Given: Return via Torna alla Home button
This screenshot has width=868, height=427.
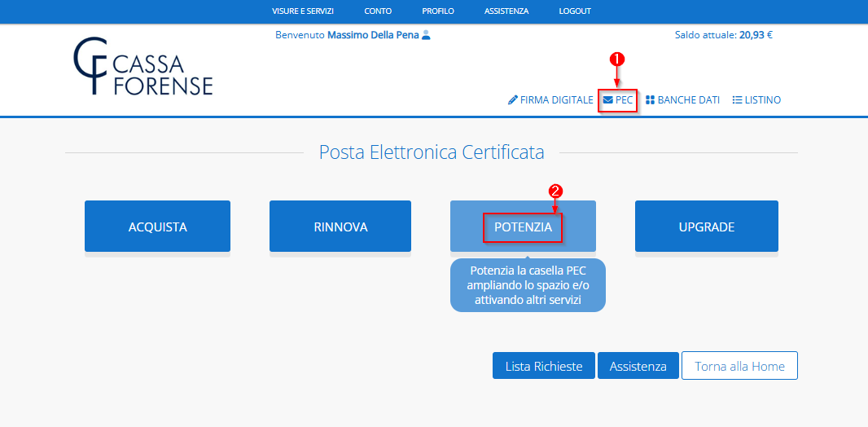Looking at the screenshot, I should point(739,366).
